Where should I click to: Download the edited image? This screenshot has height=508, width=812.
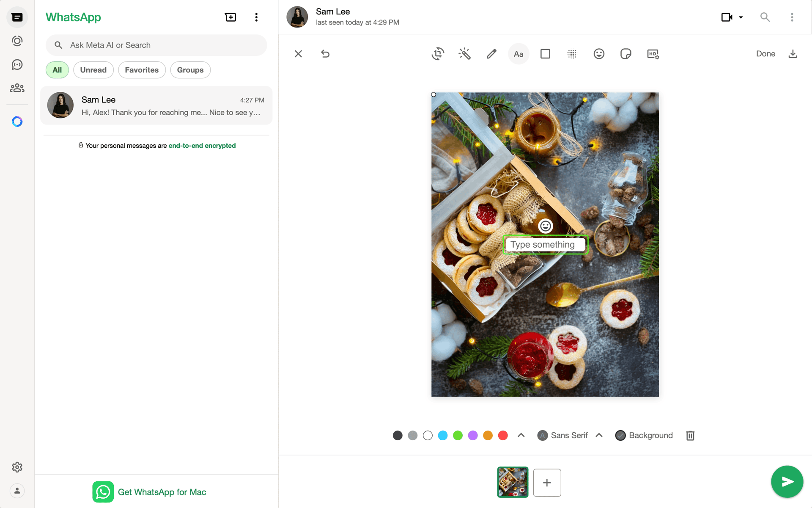[793, 54]
